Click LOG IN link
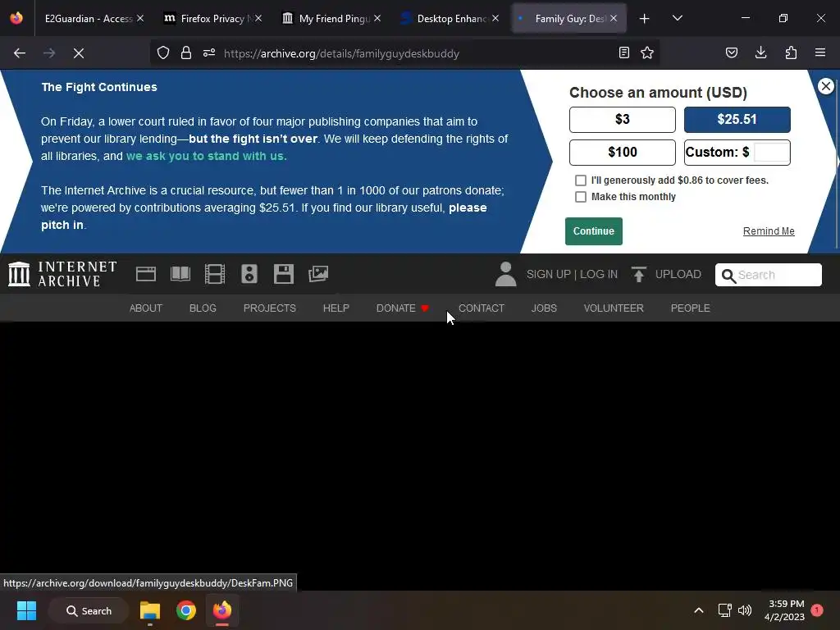Image resolution: width=840 pixels, height=630 pixels. (598, 274)
